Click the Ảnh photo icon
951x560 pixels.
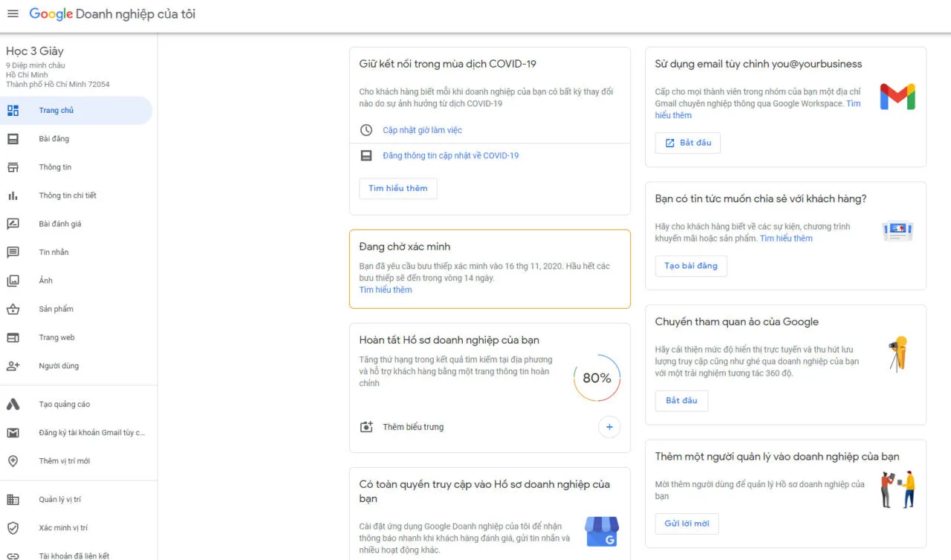click(13, 281)
